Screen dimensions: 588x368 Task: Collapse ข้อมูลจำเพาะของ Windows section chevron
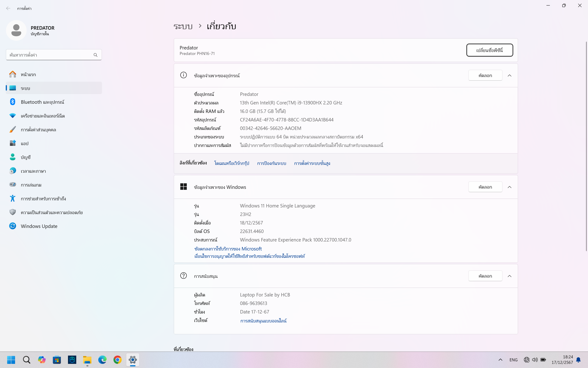click(x=509, y=187)
